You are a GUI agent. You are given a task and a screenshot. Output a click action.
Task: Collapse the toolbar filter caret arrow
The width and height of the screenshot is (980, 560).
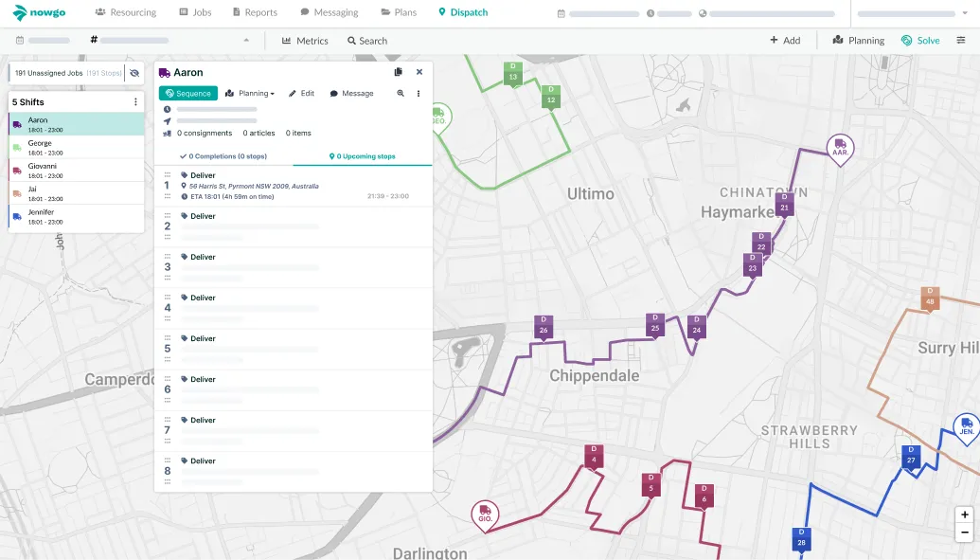point(247,41)
